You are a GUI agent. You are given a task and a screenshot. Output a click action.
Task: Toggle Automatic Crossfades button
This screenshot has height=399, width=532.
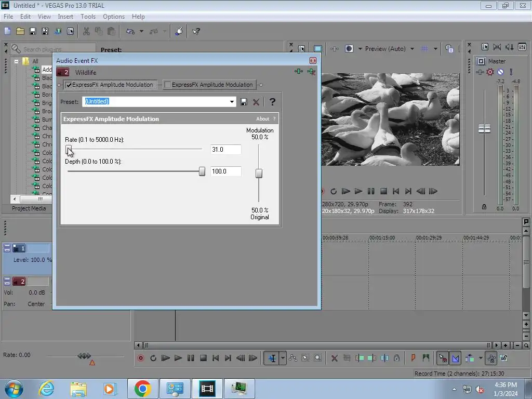(455, 358)
